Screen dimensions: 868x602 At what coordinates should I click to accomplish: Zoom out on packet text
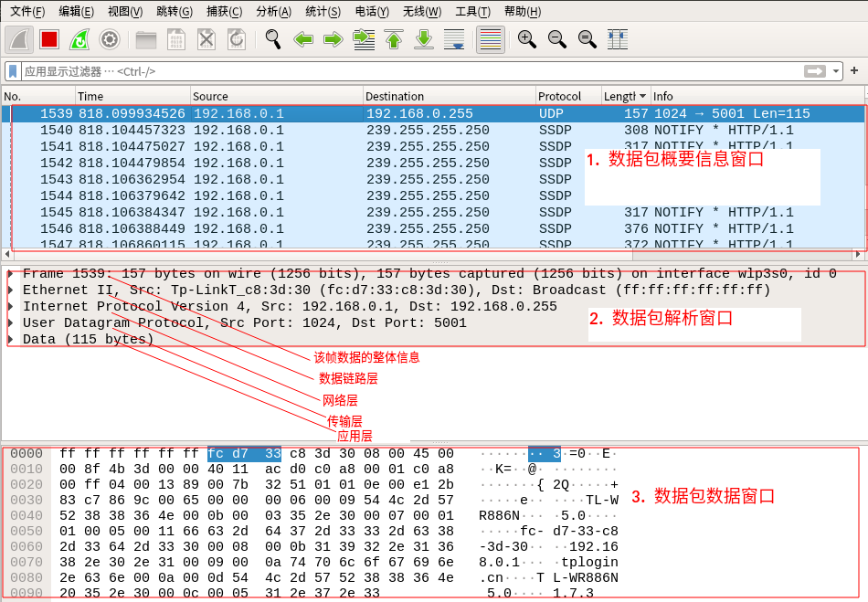[557, 40]
